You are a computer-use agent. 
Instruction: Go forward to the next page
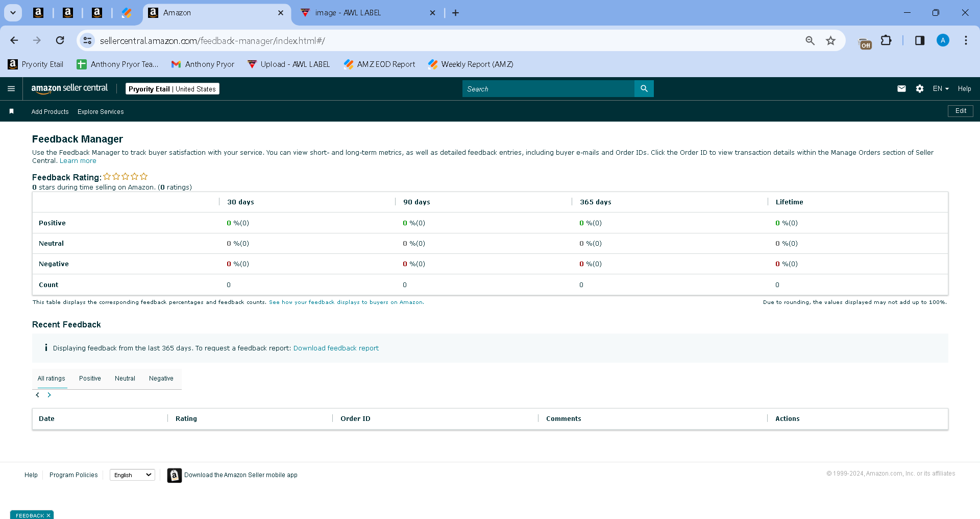pyautogui.click(x=37, y=40)
